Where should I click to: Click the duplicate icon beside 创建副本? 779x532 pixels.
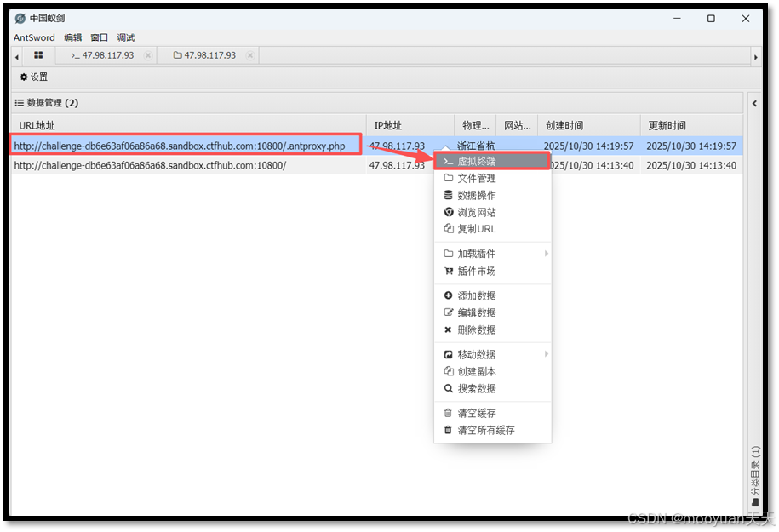point(448,371)
